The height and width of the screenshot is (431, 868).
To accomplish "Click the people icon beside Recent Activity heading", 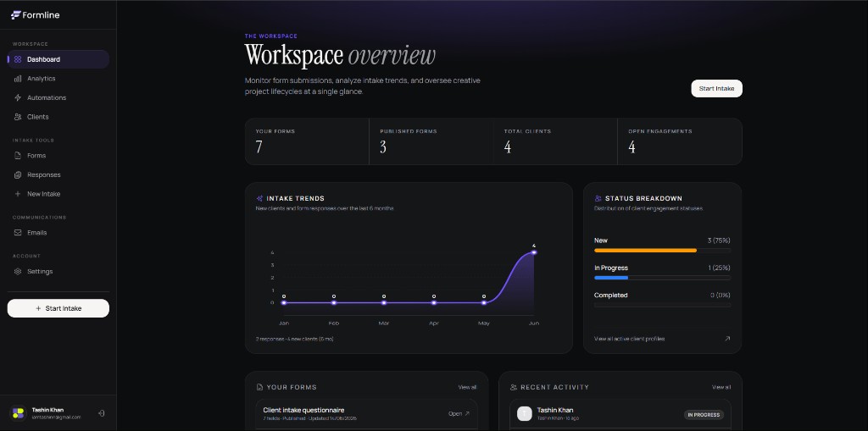I will pos(514,387).
